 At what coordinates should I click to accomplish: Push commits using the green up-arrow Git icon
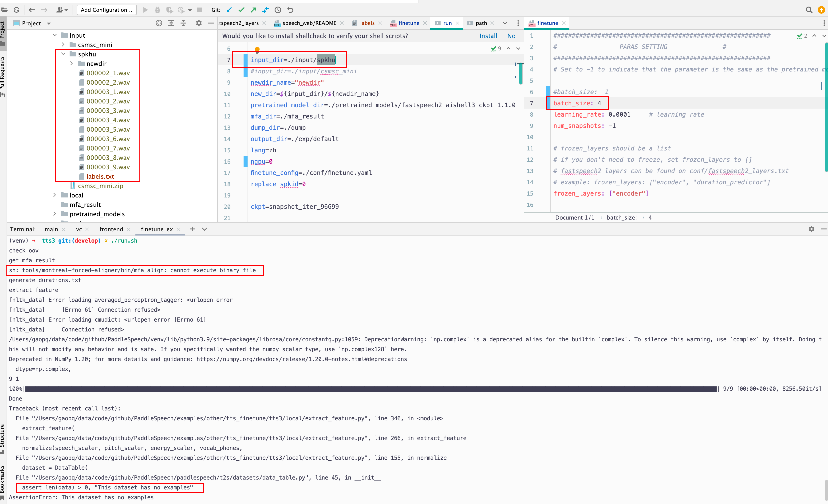[x=253, y=10]
